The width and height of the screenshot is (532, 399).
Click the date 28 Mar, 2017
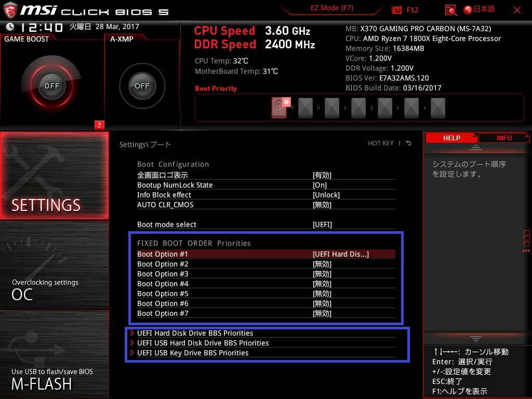click(x=117, y=26)
